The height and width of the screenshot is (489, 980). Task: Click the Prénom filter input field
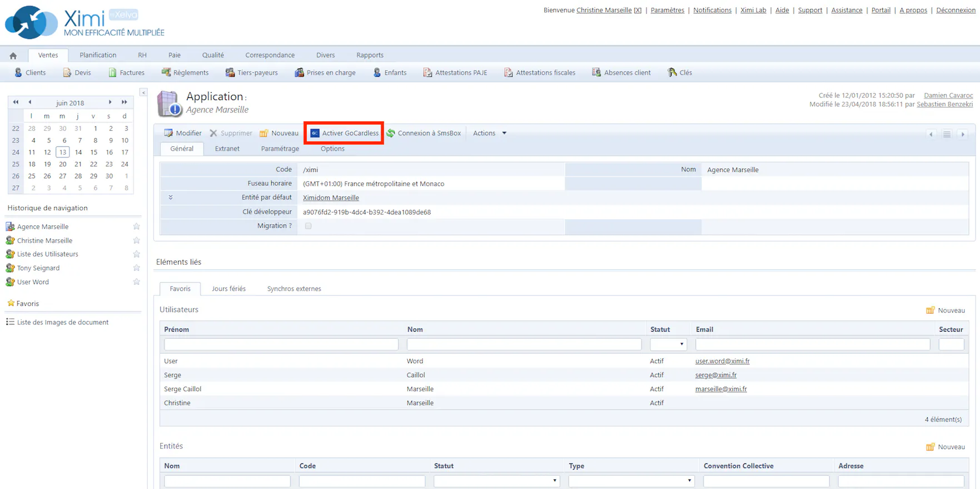pos(281,344)
